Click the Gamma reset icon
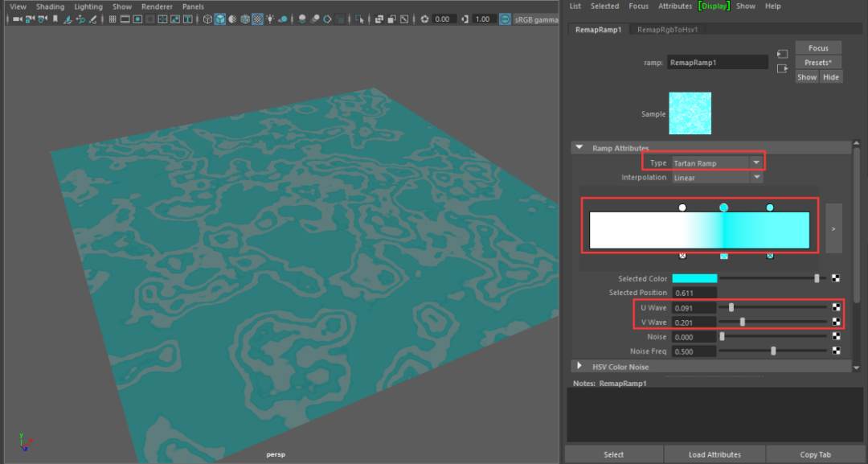The width and height of the screenshot is (868, 464). [x=465, y=19]
